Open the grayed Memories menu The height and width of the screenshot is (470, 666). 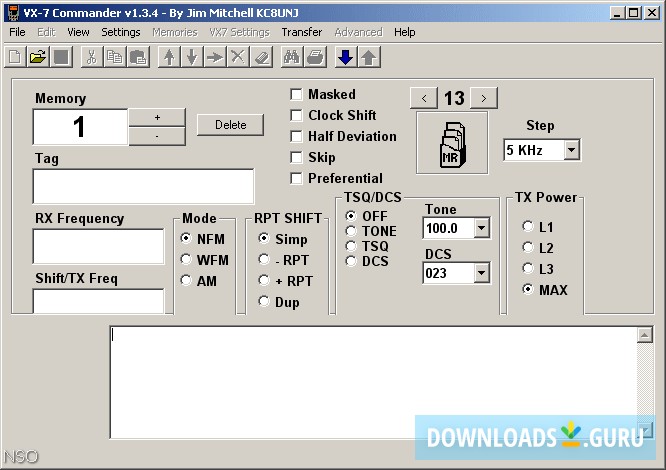[x=175, y=32]
